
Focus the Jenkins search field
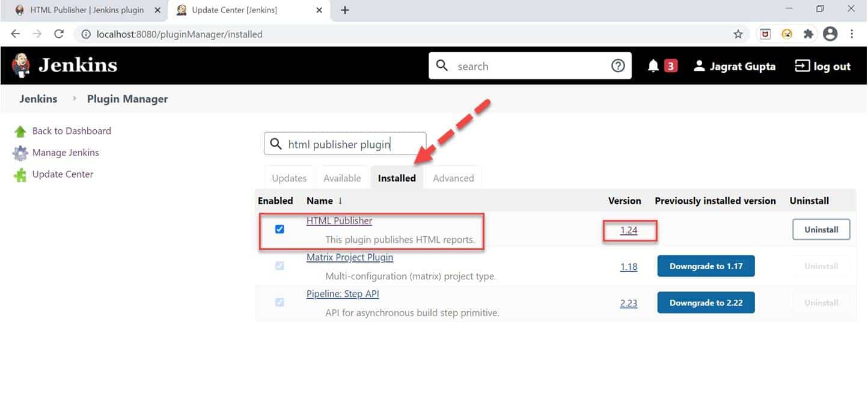pos(530,66)
